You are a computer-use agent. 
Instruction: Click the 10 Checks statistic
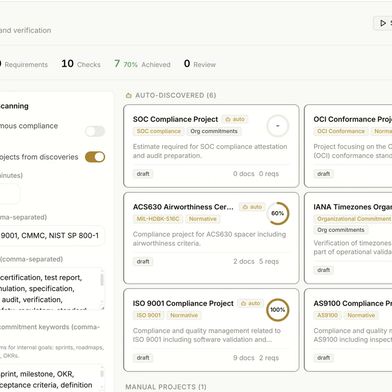point(81,64)
